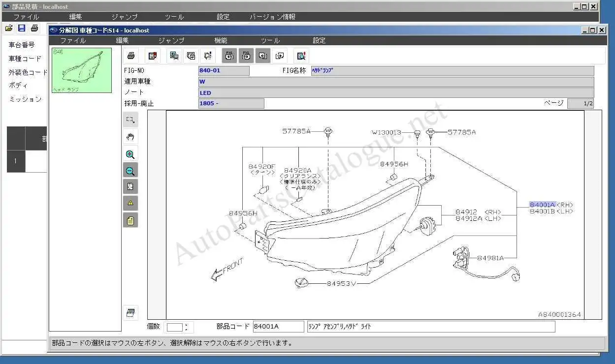This screenshot has width=615, height=364.
Task: Save icon in 部品見積 window toolbar
Action: click(x=22, y=28)
